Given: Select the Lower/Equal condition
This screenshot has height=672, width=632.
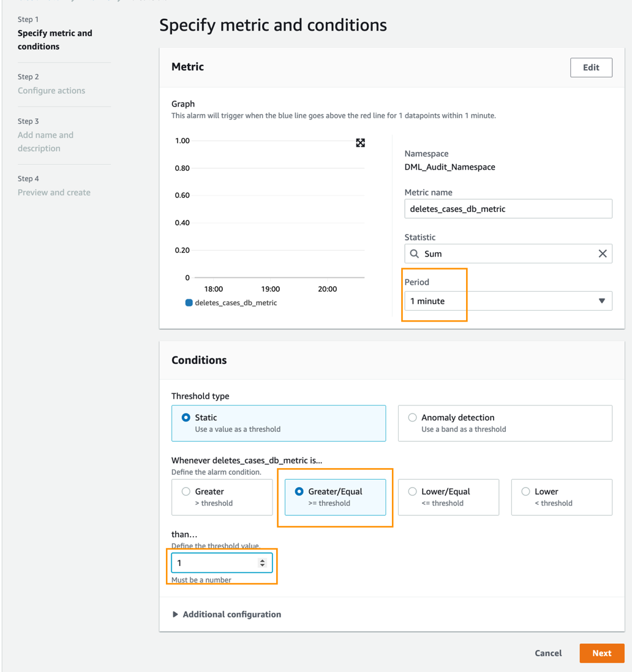Looking at the screenshot, I should pos(412,491).
